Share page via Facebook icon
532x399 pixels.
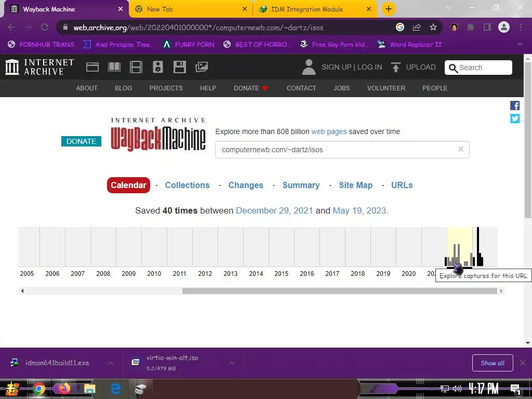(x=515, y=105)
